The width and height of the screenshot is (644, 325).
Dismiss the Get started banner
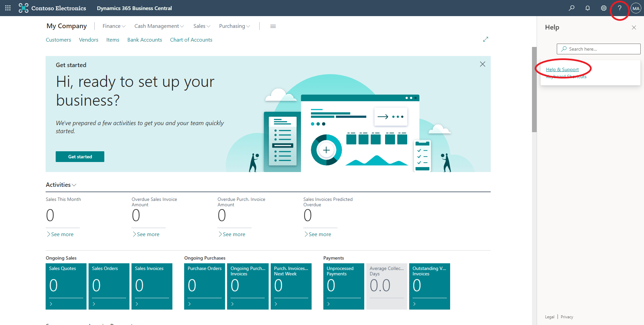[x=483, y=64]
